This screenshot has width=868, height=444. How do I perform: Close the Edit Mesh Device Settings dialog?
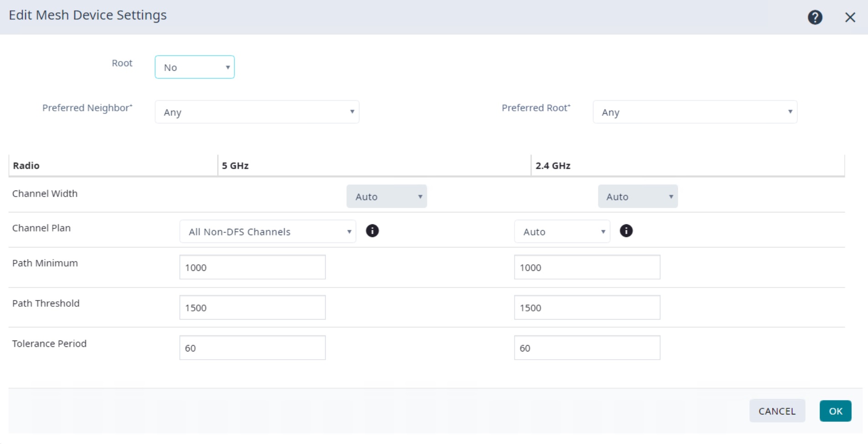pos(850,17)
